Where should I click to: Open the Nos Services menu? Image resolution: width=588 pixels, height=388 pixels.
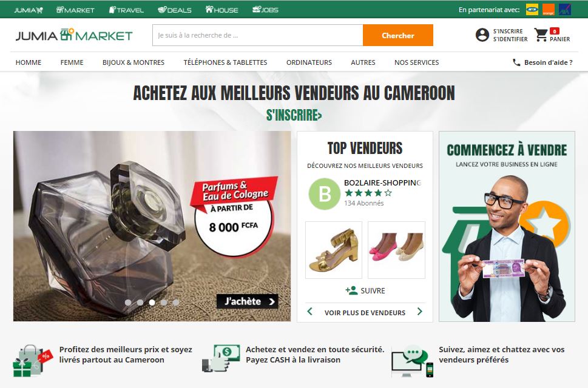coord(417,62)
